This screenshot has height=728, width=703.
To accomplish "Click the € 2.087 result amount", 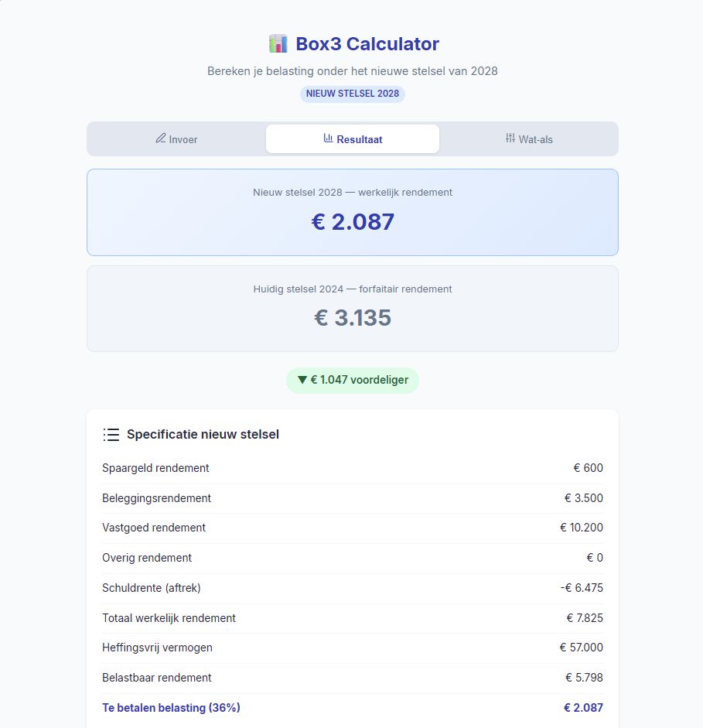I will click(x=352, y=222).
